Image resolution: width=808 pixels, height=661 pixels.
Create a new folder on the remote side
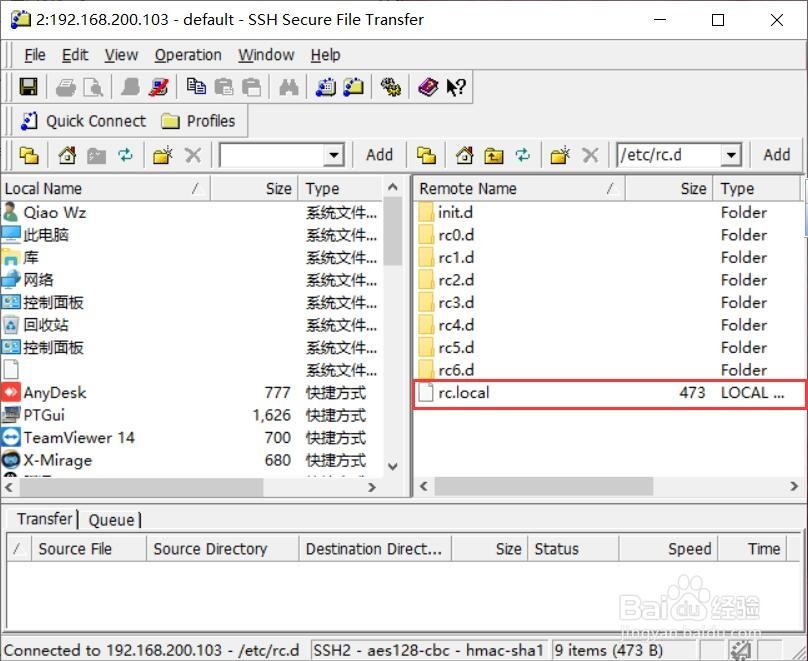click(x=561, y=155)
